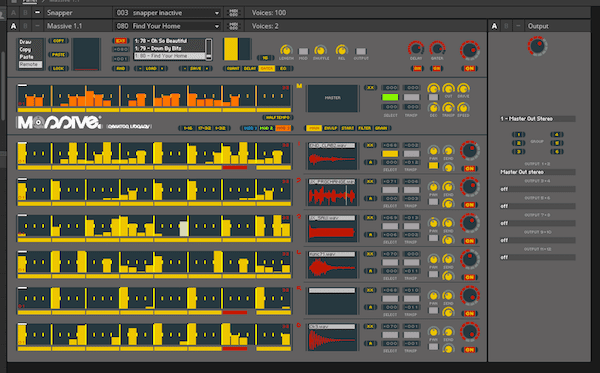Click the A button in the Massive 1.1 row
The height and width of the screenshot is (373, 600).
coord(14,26)
